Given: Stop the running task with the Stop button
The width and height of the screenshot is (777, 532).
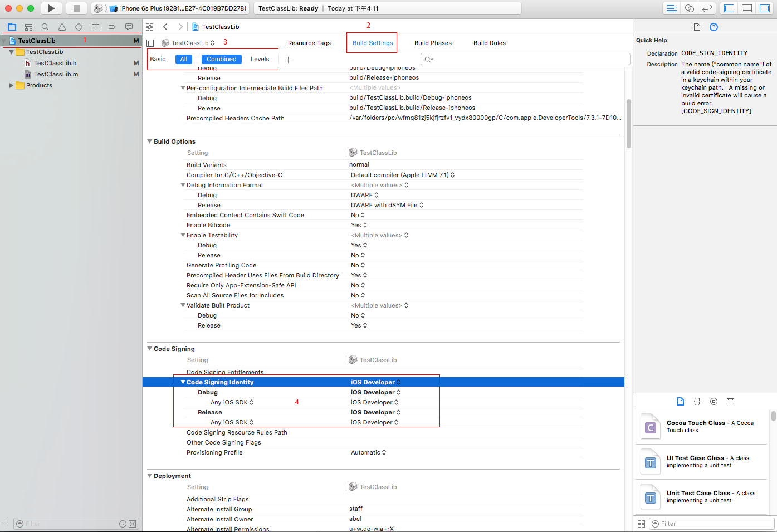Looking at the screenshot, I should 77,8.
